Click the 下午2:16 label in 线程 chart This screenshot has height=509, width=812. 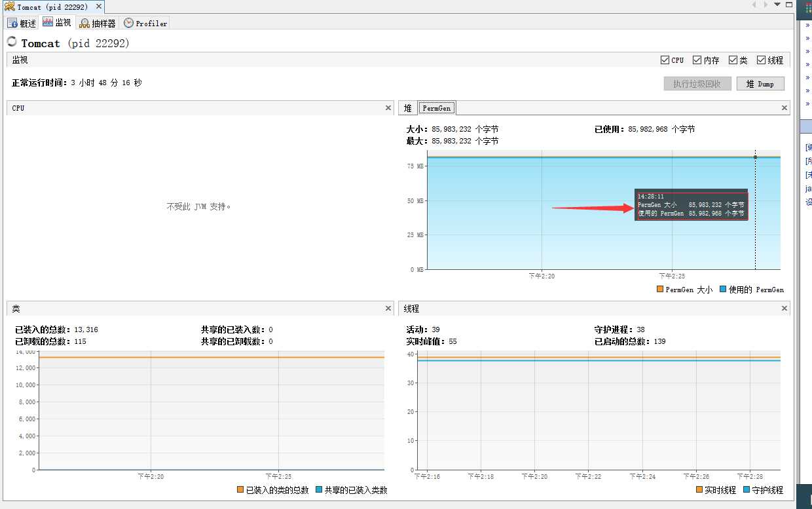(x=427, y=476)
